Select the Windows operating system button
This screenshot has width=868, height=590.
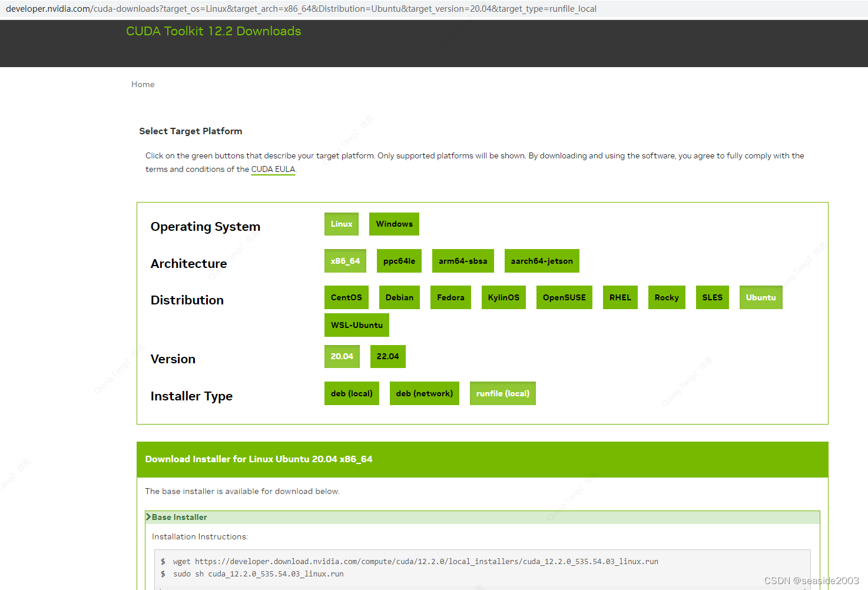[394, 224]
